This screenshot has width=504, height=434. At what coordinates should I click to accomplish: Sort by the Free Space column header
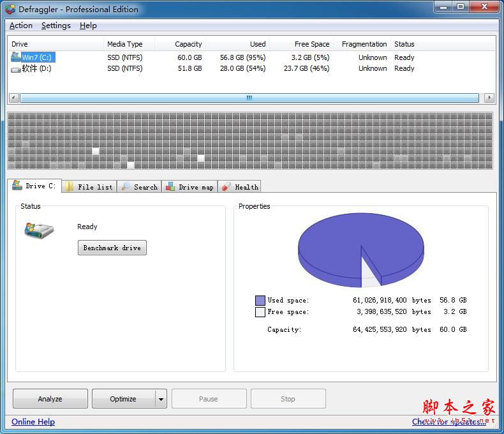(x=301, y=44)
